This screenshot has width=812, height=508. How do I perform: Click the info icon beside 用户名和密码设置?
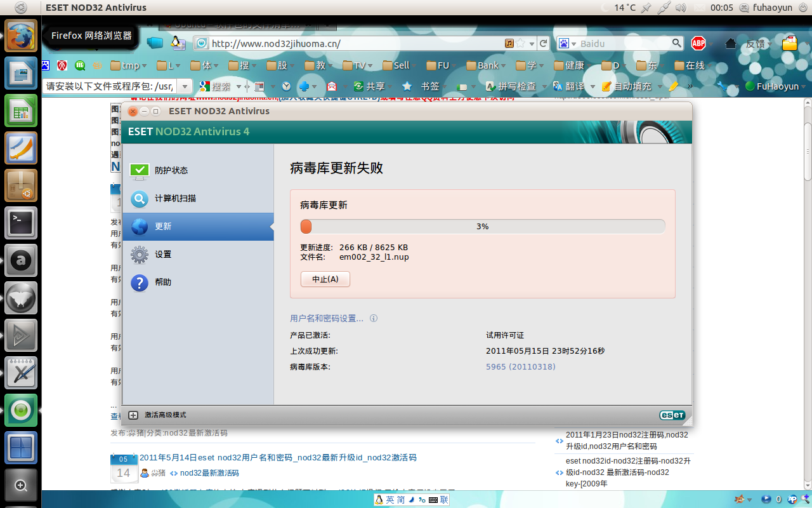[x=374, y=318]
